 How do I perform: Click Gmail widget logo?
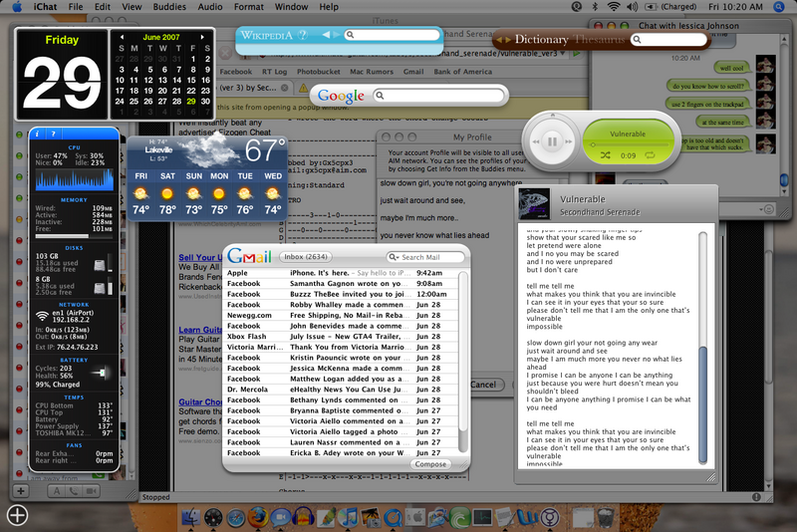[250, 257]
